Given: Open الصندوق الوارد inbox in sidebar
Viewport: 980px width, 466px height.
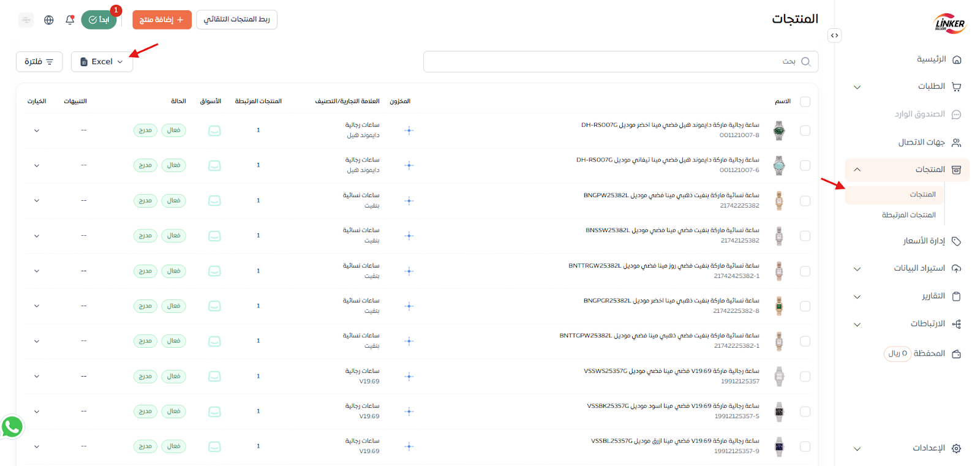Looking at the screenshot, I should (x=927, y=115).
